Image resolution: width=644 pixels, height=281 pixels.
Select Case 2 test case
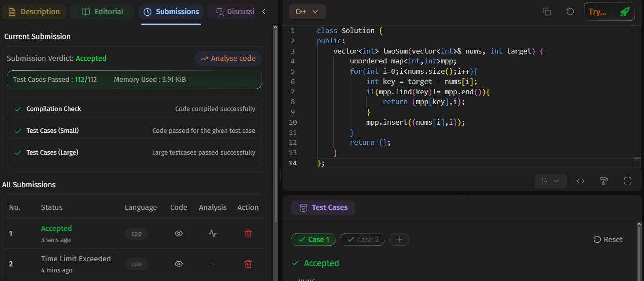point(362,239)
